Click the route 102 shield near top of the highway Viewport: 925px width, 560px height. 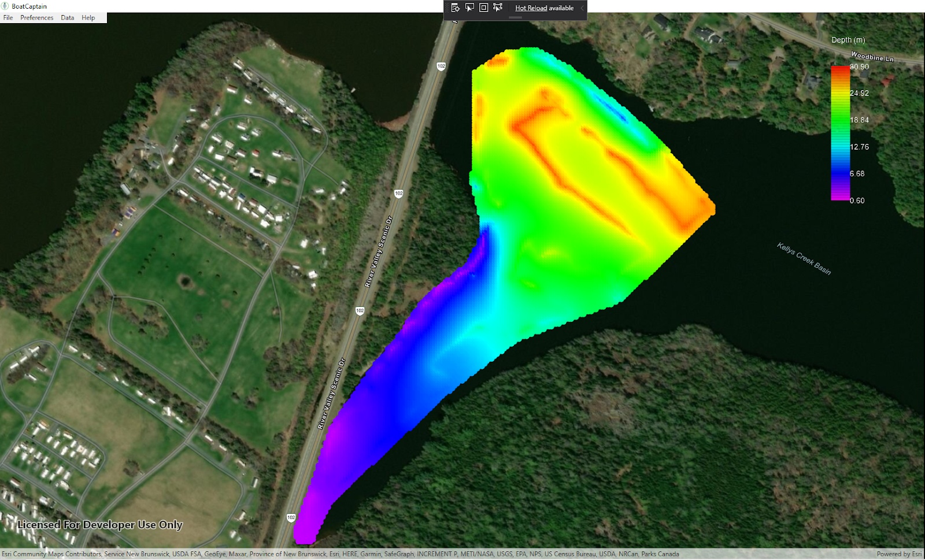click(x=441, y=66)
